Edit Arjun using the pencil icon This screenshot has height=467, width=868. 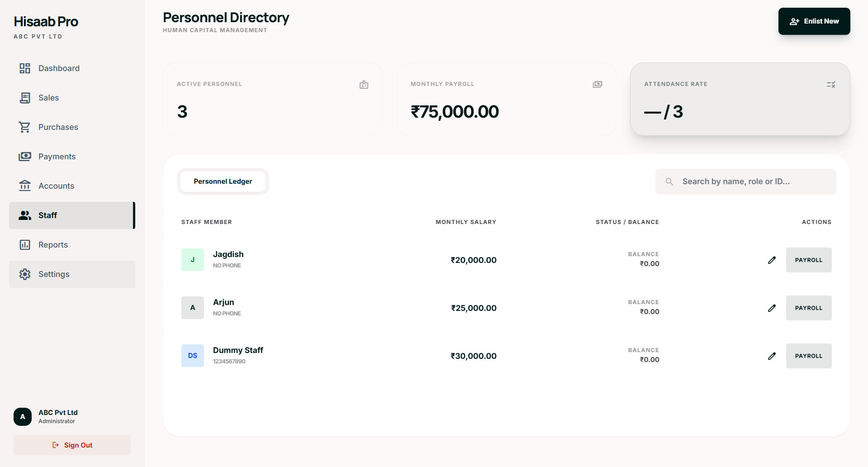coord(772,308)
